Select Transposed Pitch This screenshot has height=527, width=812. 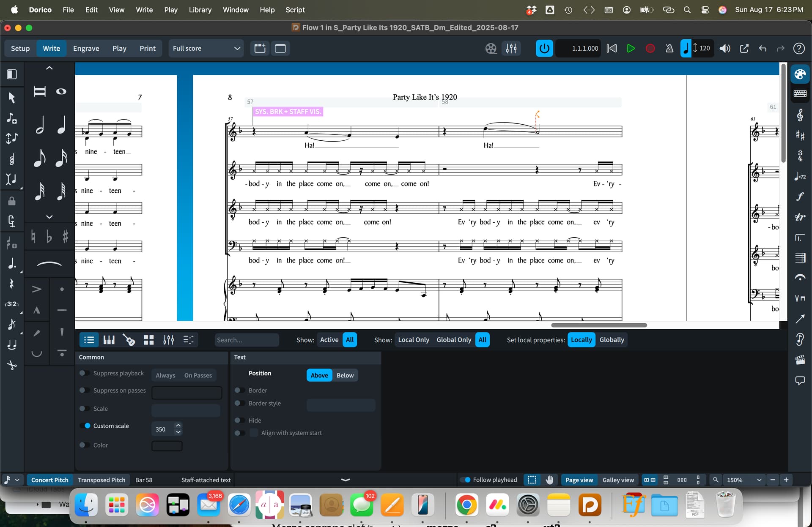[101, 480]
